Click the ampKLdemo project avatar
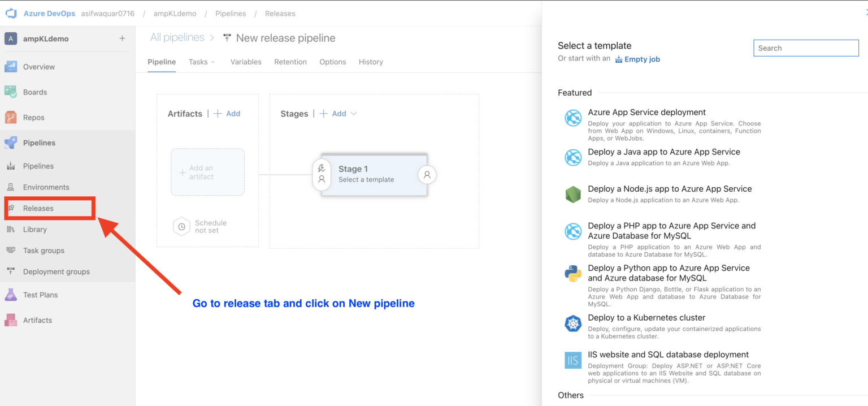 pos(11,38)
